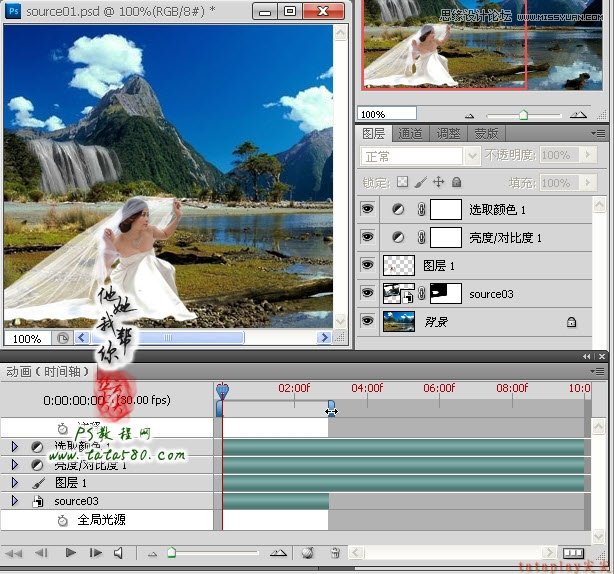Toggle visibility of the source03 layer
The width and height of the screenshot is (614, 574).
click(x=368, y=294)
